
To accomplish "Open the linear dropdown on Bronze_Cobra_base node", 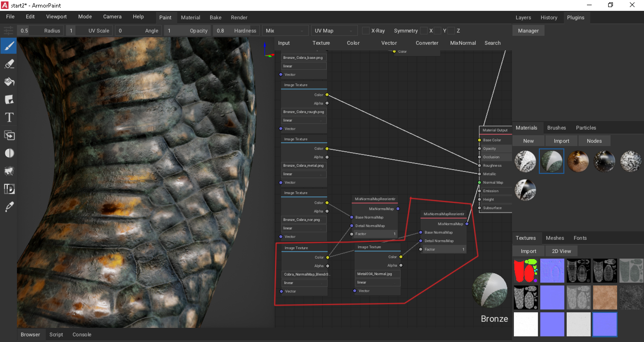I will pos(304,66).
